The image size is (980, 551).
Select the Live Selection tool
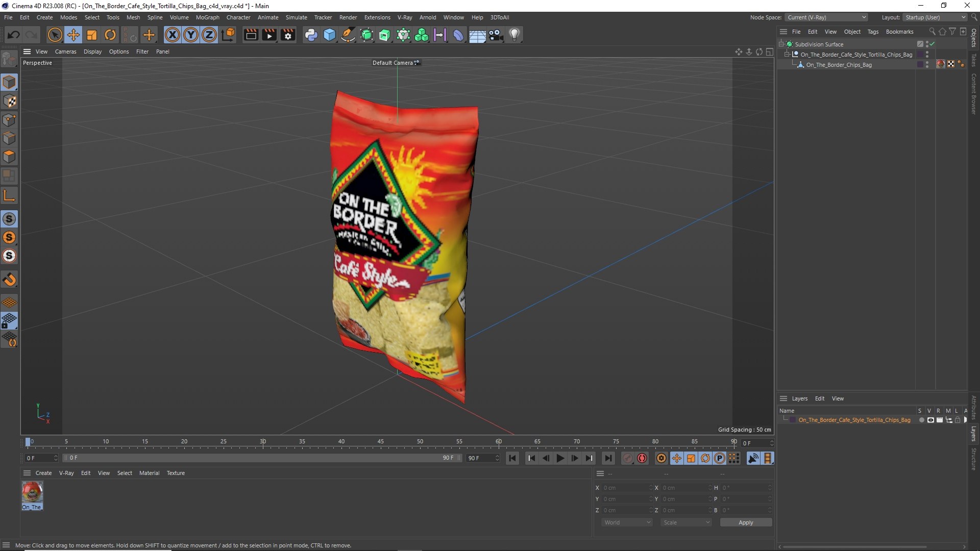(55, 35)
